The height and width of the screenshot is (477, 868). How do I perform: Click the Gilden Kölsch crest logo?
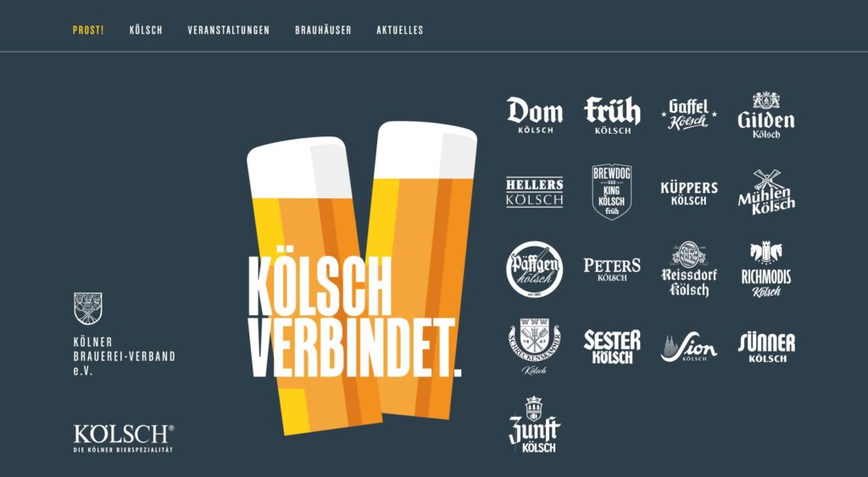point(765,115)
